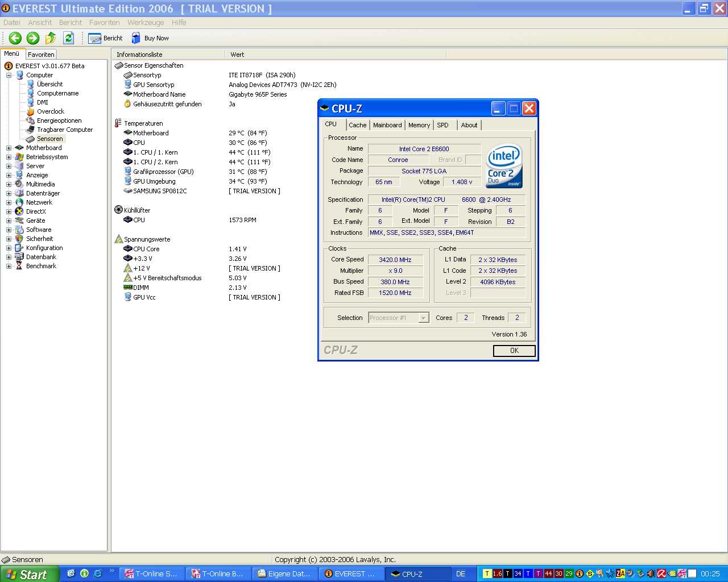Expand the Multimedia tree node
The image size is (728, 582).
click(x=9, y=184)
